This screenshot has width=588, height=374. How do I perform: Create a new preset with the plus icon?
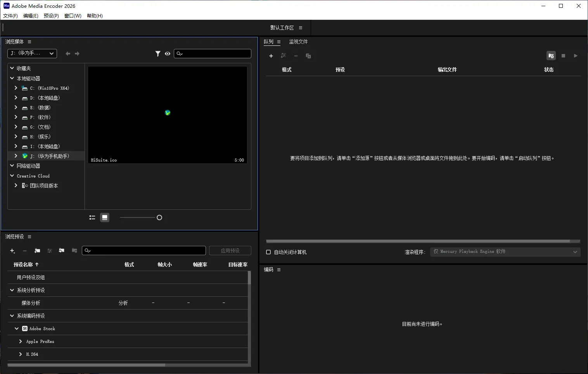pos(12,250)
